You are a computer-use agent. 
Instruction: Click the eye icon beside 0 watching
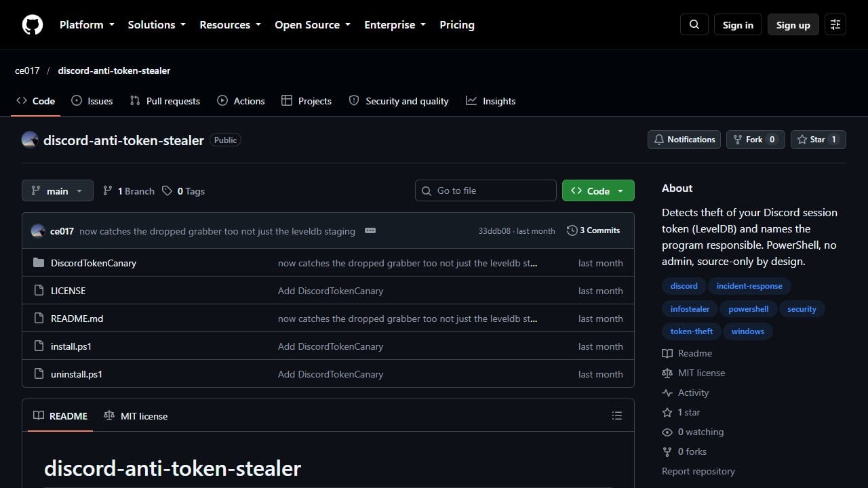tap(667, 432)
